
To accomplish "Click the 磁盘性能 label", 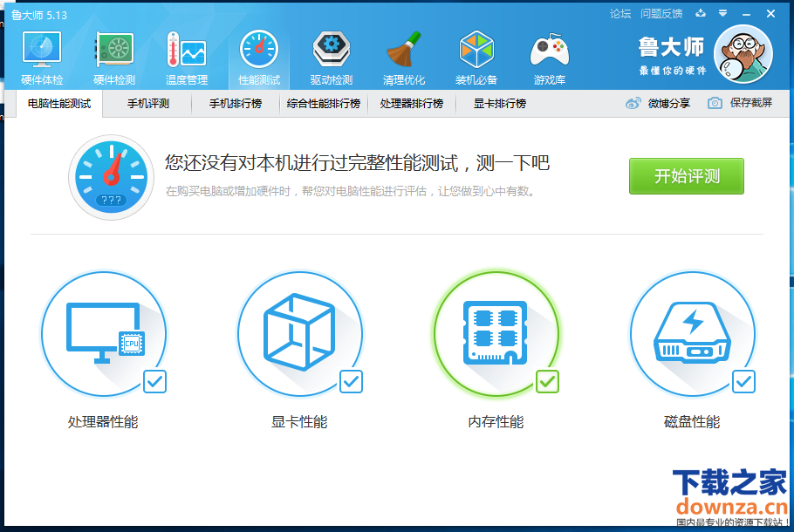I will (692, 421).
